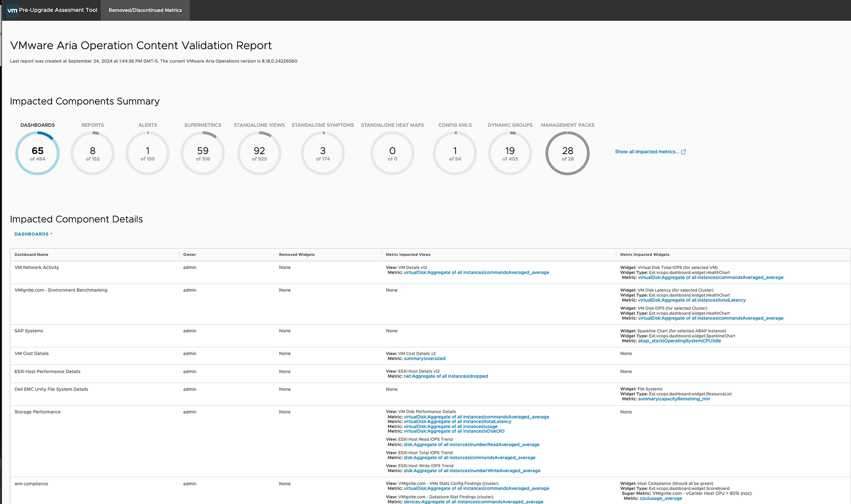Click the vm logo icon

pyautogui.click(x=12, y=10)
